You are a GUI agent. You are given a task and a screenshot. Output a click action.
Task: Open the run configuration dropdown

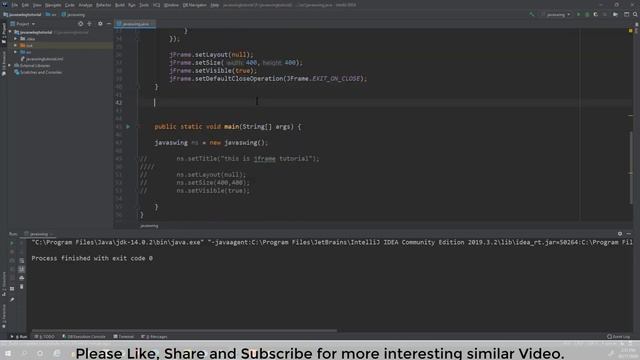tap(558, 15)
